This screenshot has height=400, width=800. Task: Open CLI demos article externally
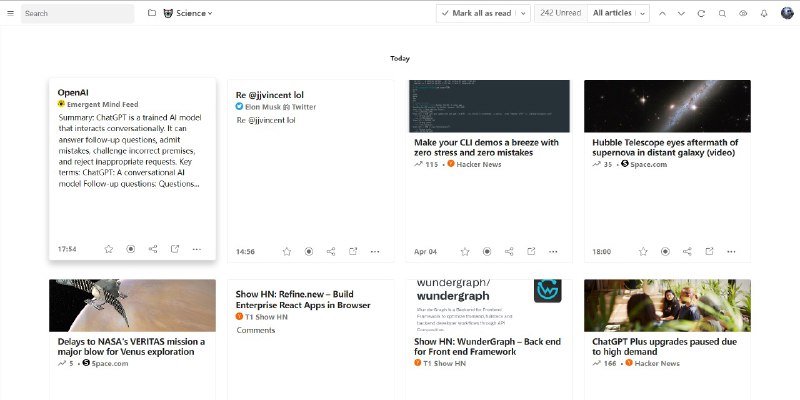531,252
